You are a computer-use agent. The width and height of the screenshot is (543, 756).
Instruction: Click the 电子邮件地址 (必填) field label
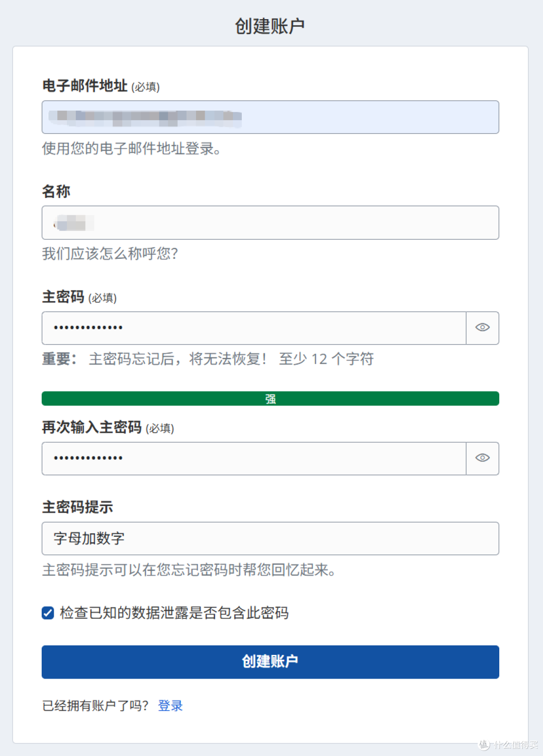pos(101,86)
